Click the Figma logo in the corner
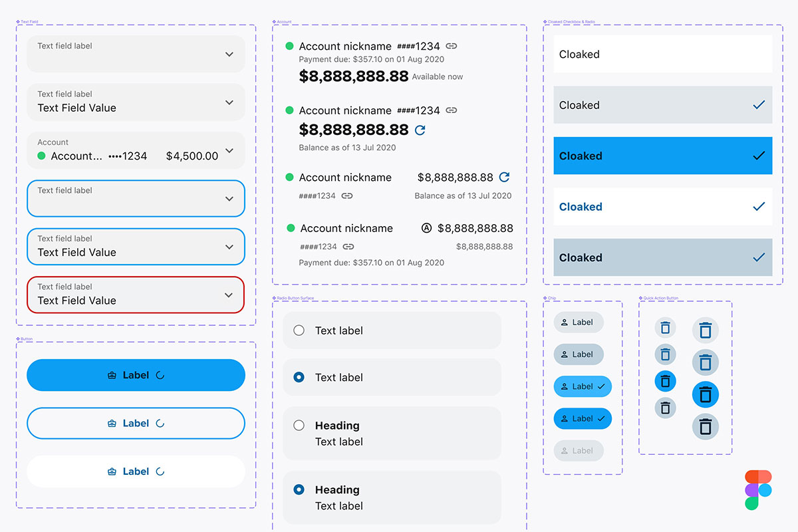The width and height of the screenshot is (798, 532). [758, 489]
